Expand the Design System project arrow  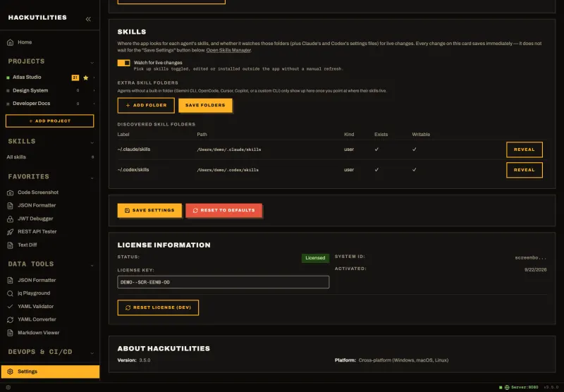(x=94, y=91)
